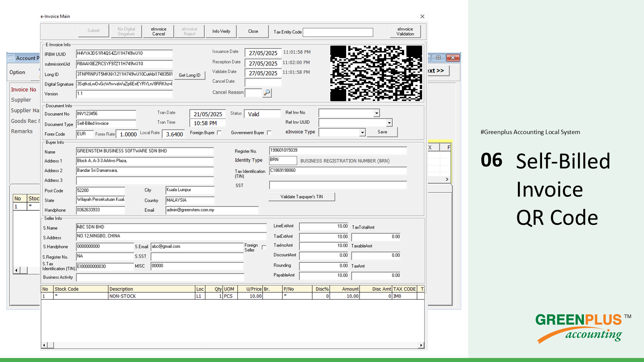The height and width of the screenshot is (362, 644).
Task: Click the Tax Entity Code field
Action: (x=338, y=33)
